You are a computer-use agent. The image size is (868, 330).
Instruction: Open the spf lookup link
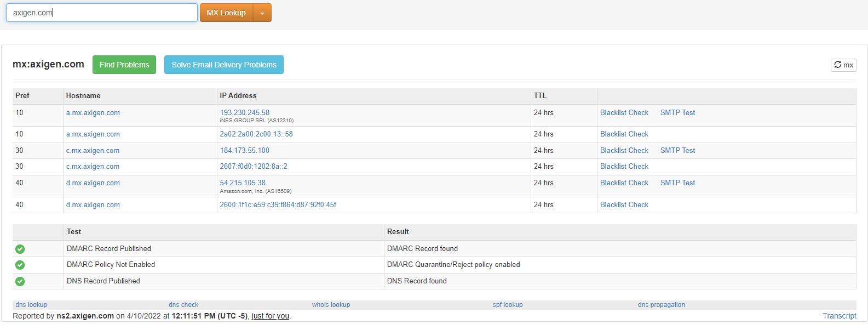point(508,305)
